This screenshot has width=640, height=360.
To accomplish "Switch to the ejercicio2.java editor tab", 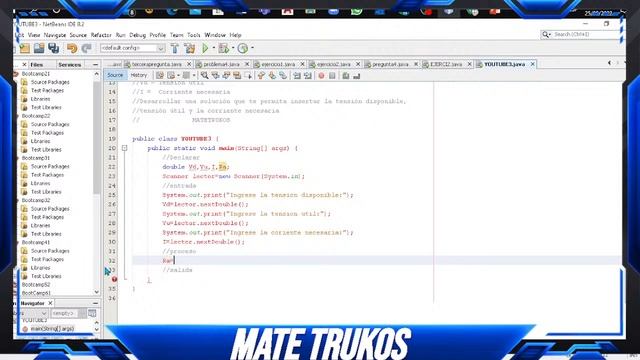I will click(x=333, y=64).
